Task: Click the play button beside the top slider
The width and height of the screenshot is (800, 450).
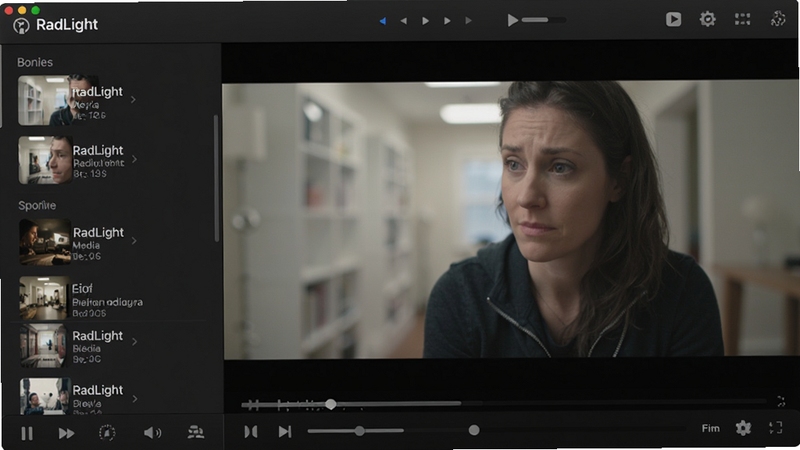Action: click(x=512, y=20)
